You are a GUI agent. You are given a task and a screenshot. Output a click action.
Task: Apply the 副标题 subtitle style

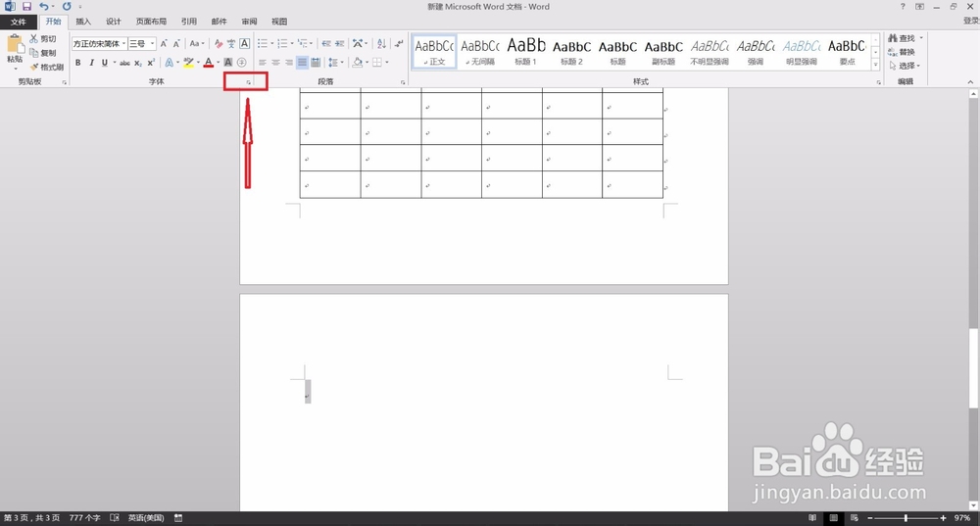[663, 51]
